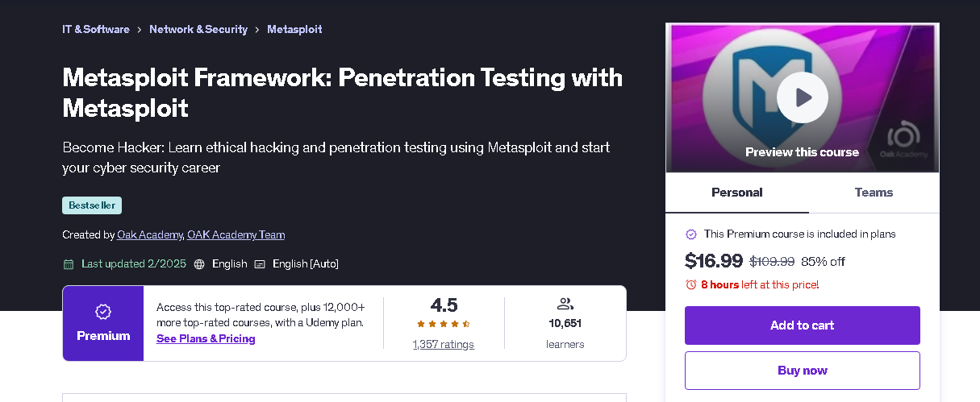Play the course preview video

tap(802, 97)
